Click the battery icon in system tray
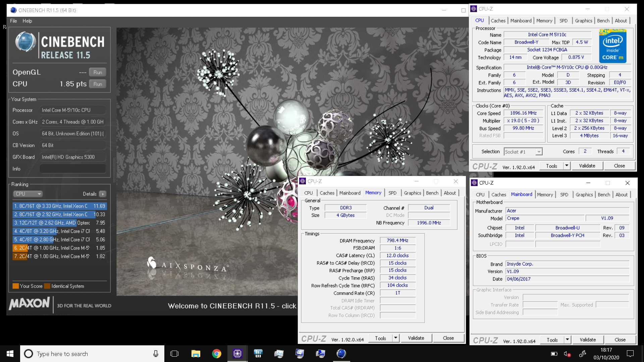Image resolution: width=644 pixels, height=362 pixels. (x=554, y=354)
